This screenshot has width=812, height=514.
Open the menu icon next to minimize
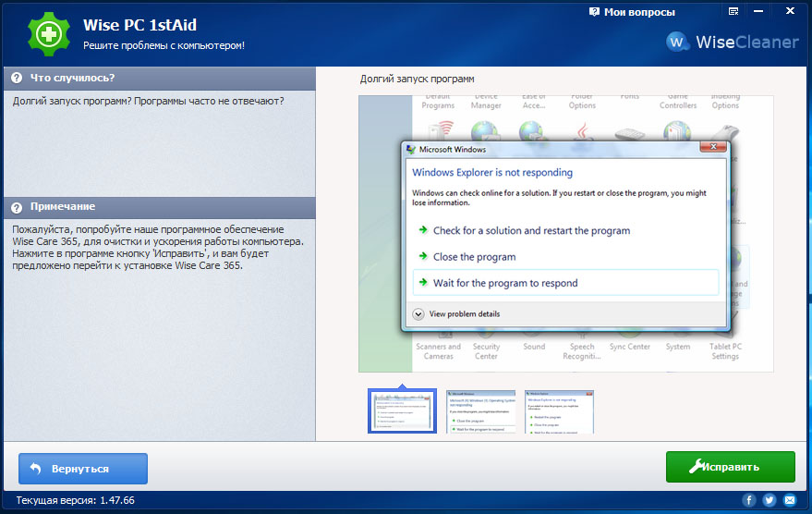(733, 11)
